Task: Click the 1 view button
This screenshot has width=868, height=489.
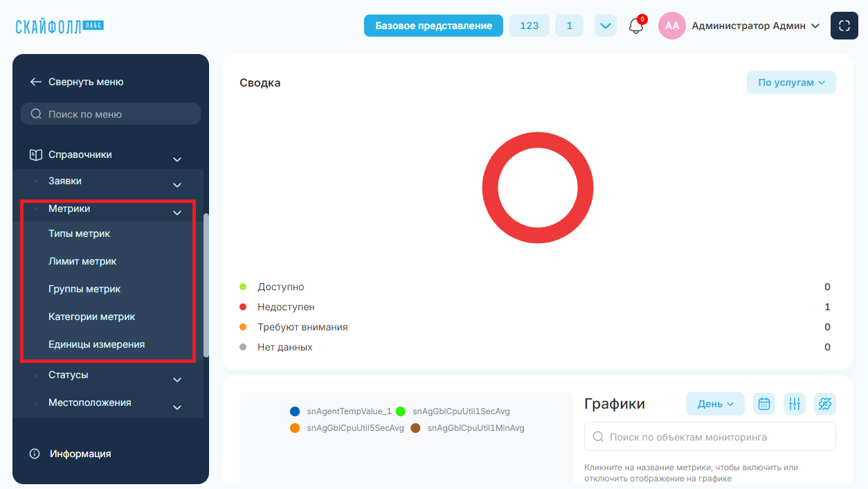Action: click(x=569, y=26)
